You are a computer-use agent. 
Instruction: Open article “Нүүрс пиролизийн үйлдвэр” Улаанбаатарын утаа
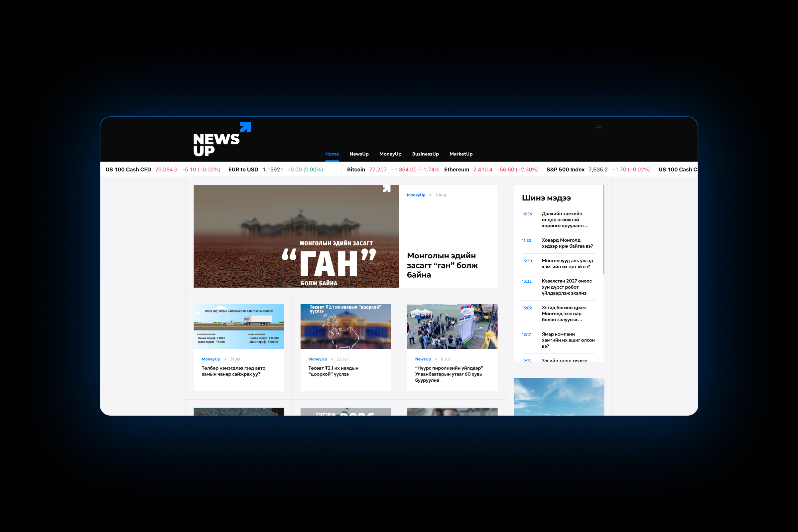[x=449, y=374]
